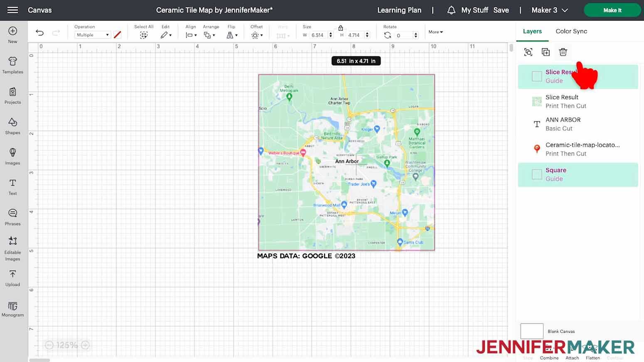Click the project title Ceramic Tile Map
The height and width of the screenshot is (362, 644).
coord(214,10)
